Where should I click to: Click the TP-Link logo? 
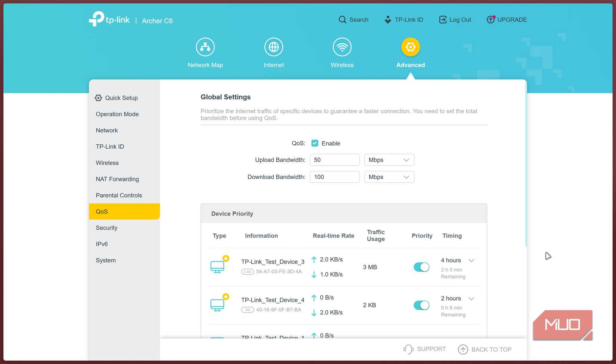pyautogui.click(x=109, y=19)
